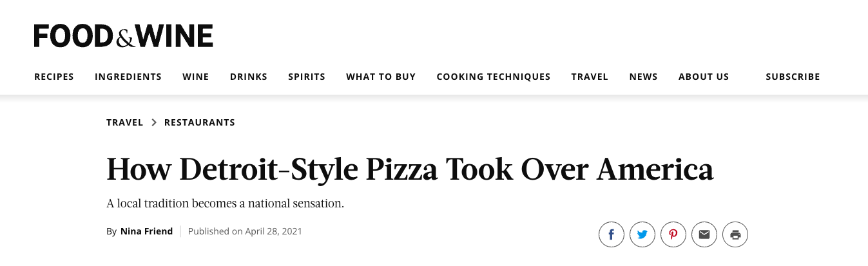Print article using printer icon

(735, 234)
